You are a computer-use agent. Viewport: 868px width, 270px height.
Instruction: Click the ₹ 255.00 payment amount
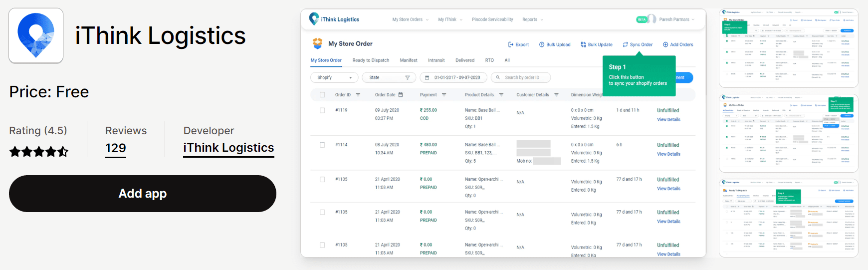(x=429, y=110)
